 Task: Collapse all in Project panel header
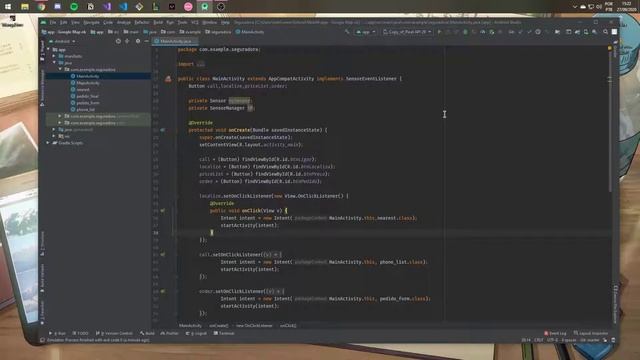click(x=127, y=41)
